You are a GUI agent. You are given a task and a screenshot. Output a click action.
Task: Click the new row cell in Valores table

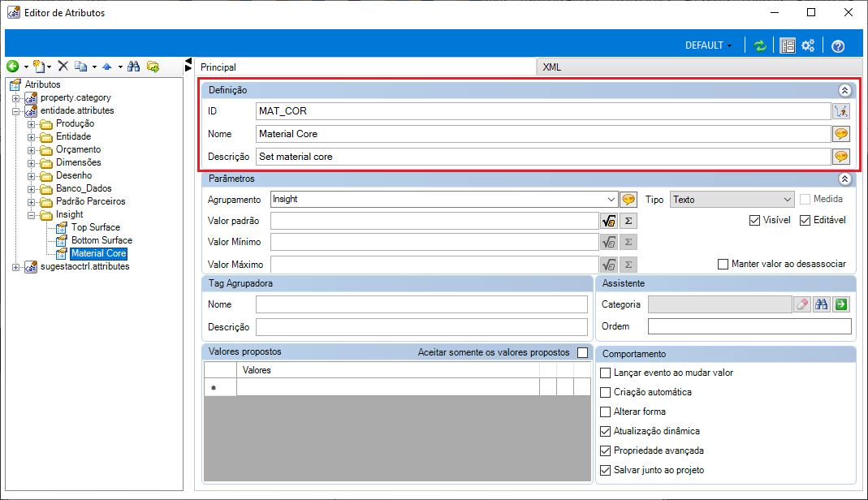tap(388, 387)
